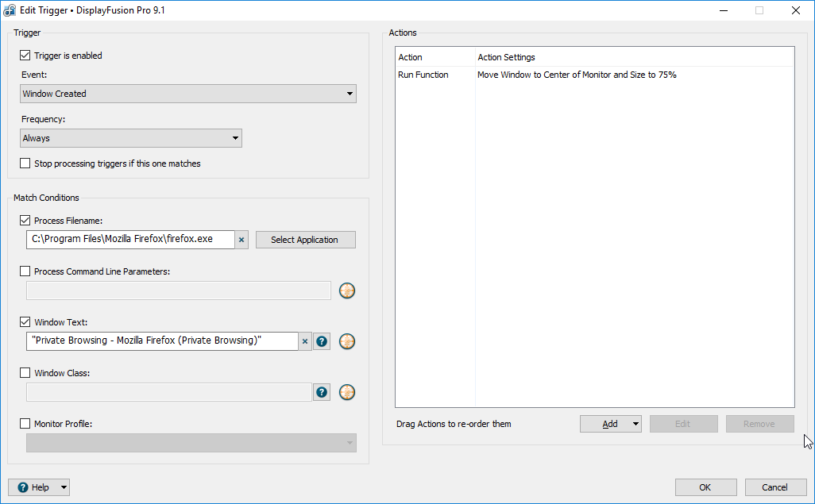Click the target finder icon beside Window Class
Screen dimensions: 815x504
point(347,392)
